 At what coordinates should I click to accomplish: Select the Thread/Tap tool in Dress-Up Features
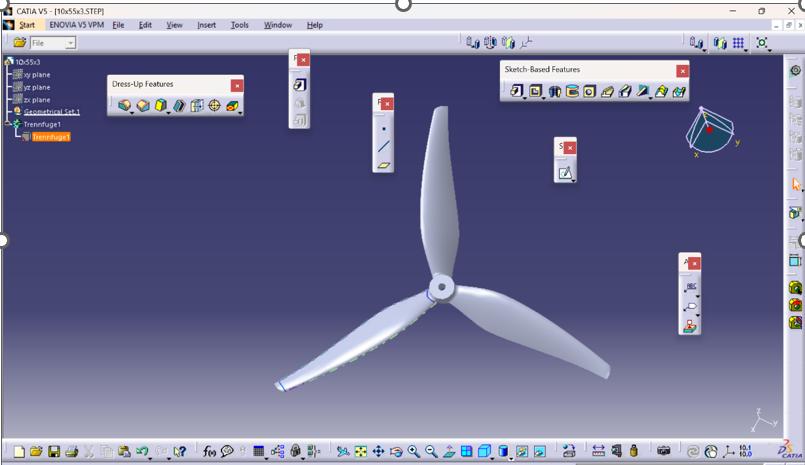(215, 105)
